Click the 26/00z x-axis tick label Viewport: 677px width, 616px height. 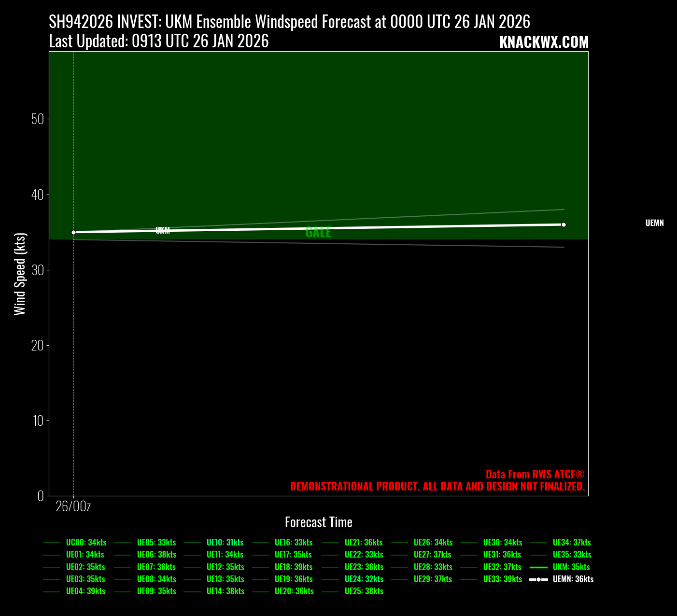click(x=73, y=506)
